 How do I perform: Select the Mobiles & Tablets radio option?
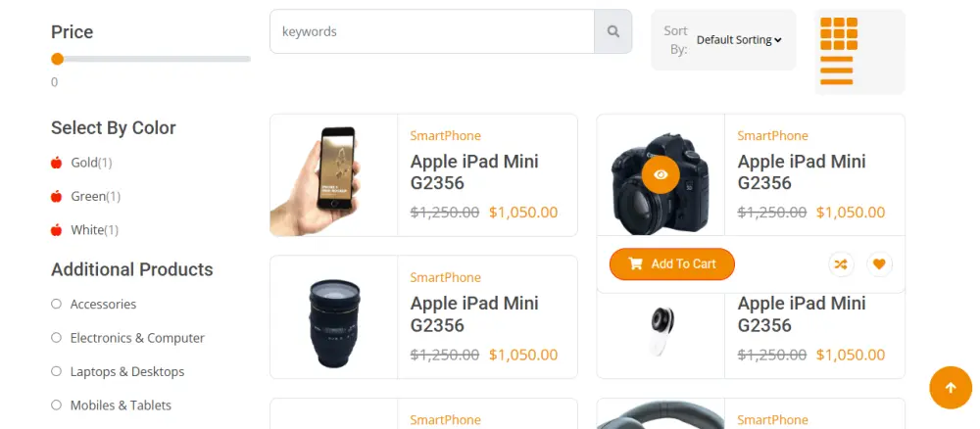57,405
